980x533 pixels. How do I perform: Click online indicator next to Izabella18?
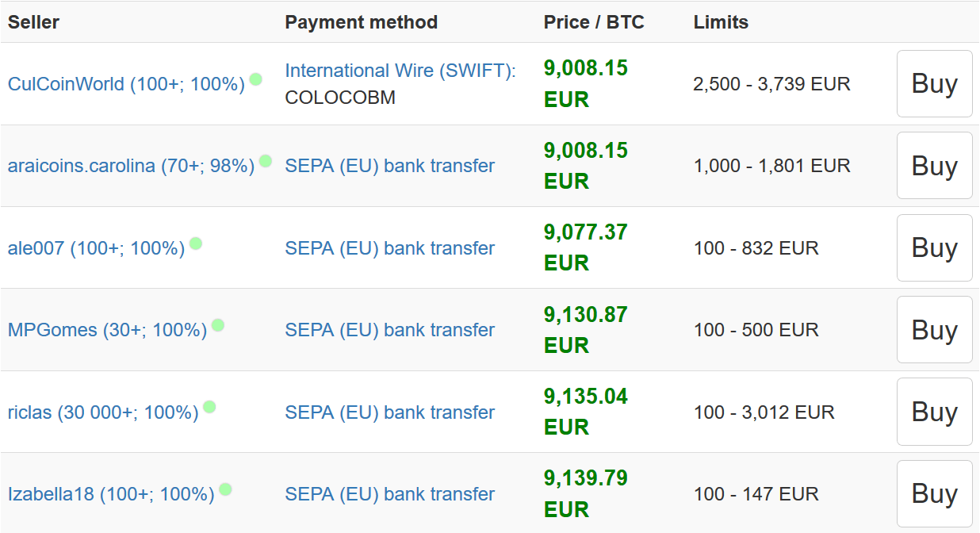225,489
